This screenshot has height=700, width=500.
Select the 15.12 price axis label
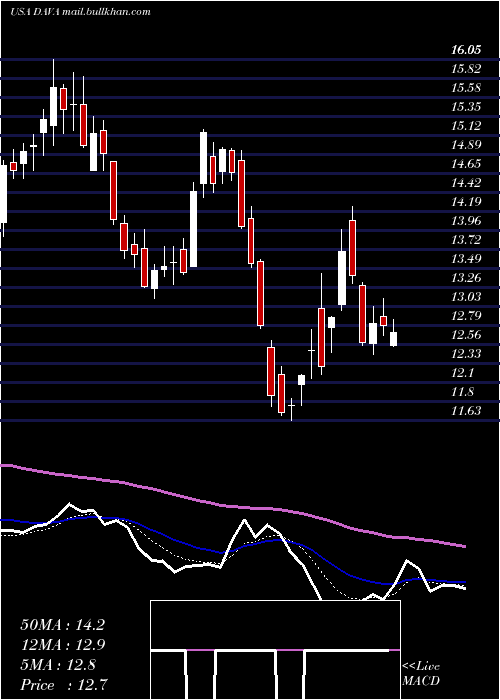pyautogui.click(x=466, y=126)
